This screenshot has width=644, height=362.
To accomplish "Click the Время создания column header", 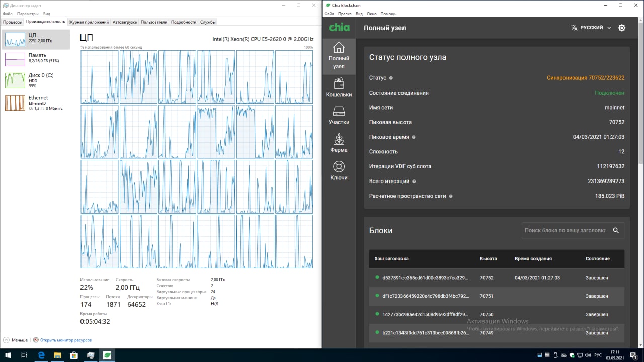I will (x=533, y=259).
